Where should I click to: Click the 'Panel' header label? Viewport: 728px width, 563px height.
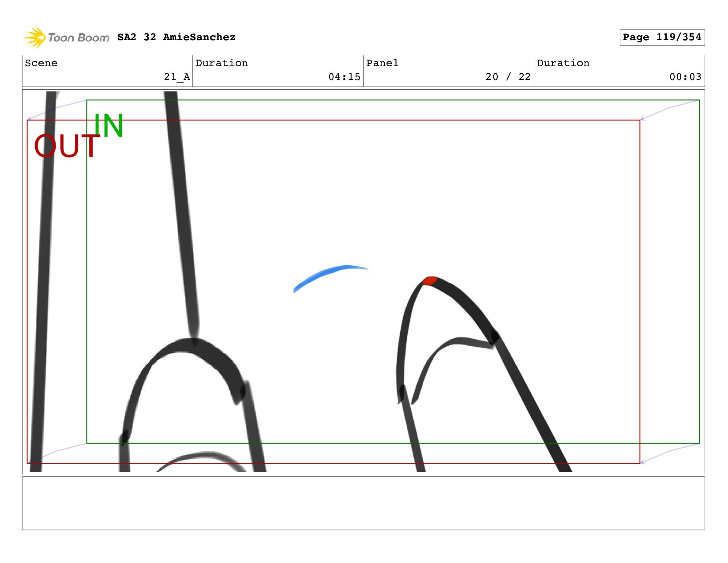pyautogui.click(x=382, y=63)
